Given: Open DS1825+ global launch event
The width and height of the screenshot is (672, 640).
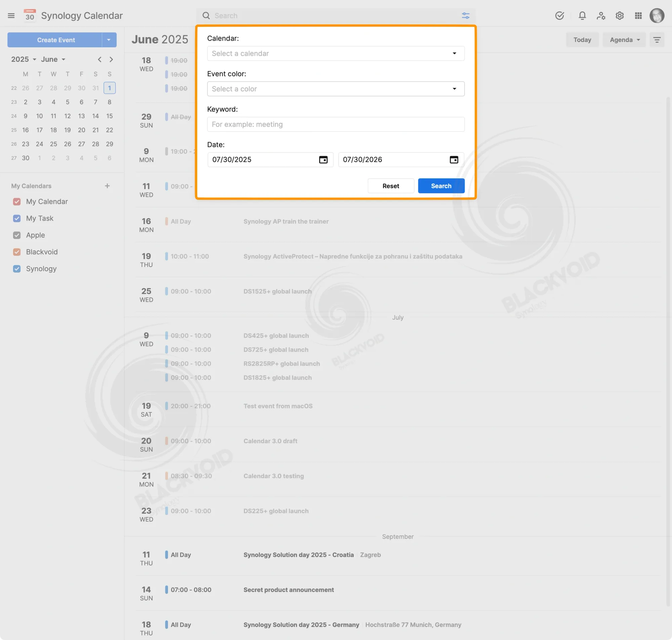Looking at the screenshot, I should [278, 378].
